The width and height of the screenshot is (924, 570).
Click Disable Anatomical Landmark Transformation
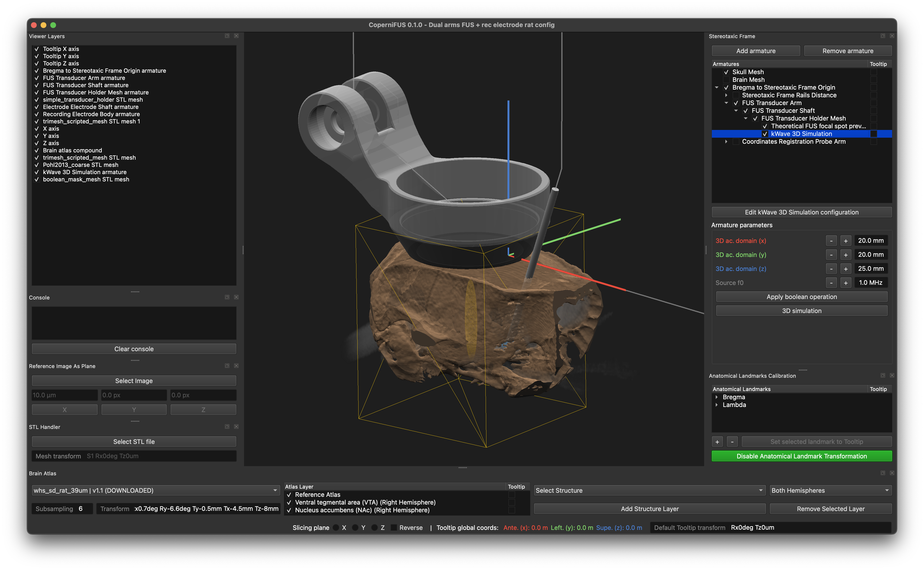coord(801,456)
